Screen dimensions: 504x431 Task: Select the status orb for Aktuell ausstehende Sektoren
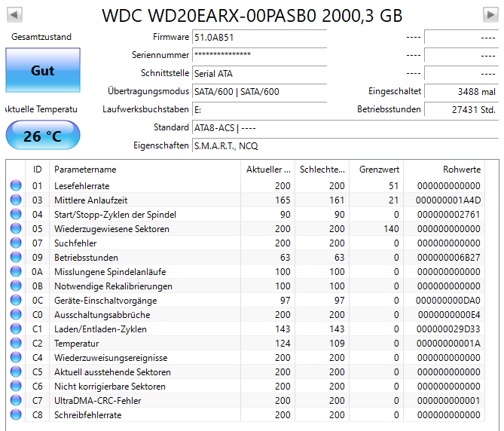click(x=16, y=371)
